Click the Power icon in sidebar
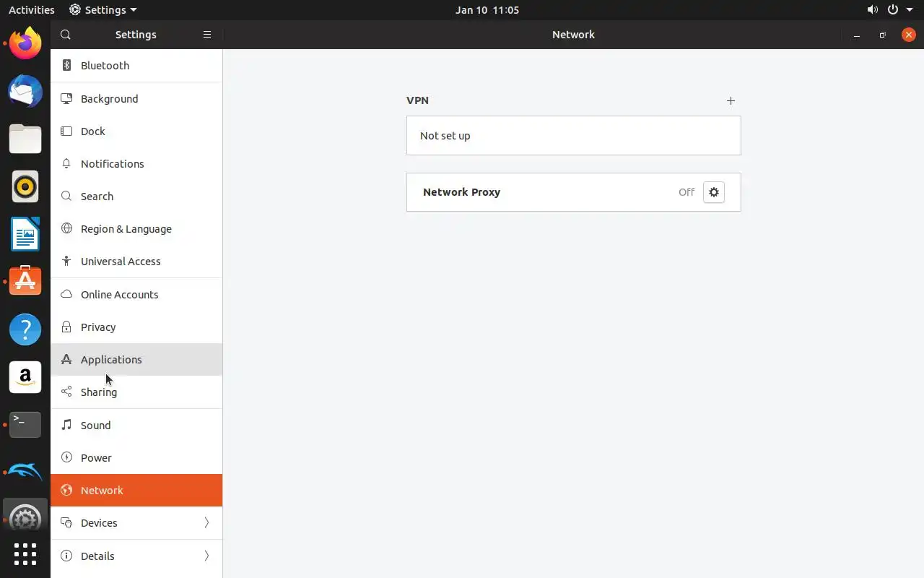This screenshot has width=924, height=578. (x=66, y=457)
